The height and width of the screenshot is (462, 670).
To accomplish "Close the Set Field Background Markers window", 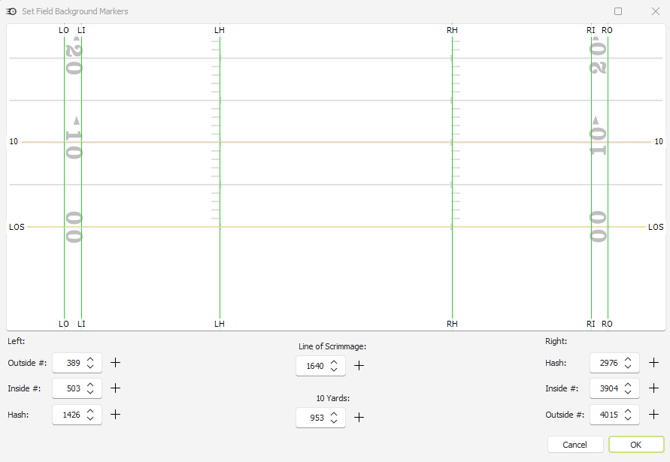I will (655, 11).
